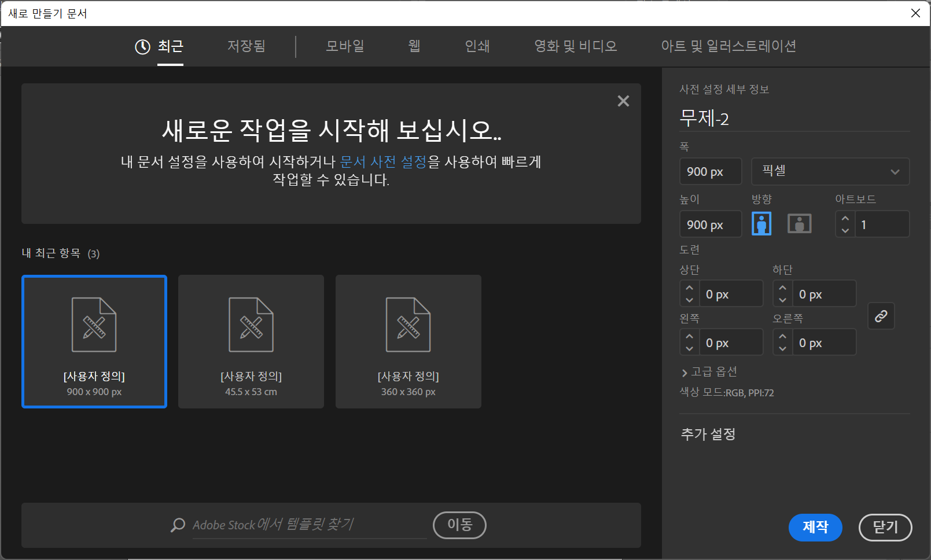Close the 새로 만들기 문서 window
The image size is (931, 560).
tap(915, 13)
